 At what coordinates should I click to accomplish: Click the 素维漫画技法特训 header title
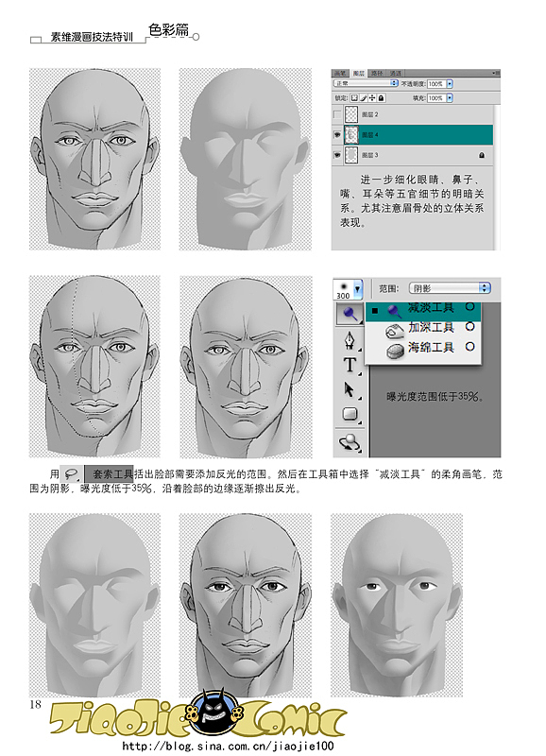point(92,37)
